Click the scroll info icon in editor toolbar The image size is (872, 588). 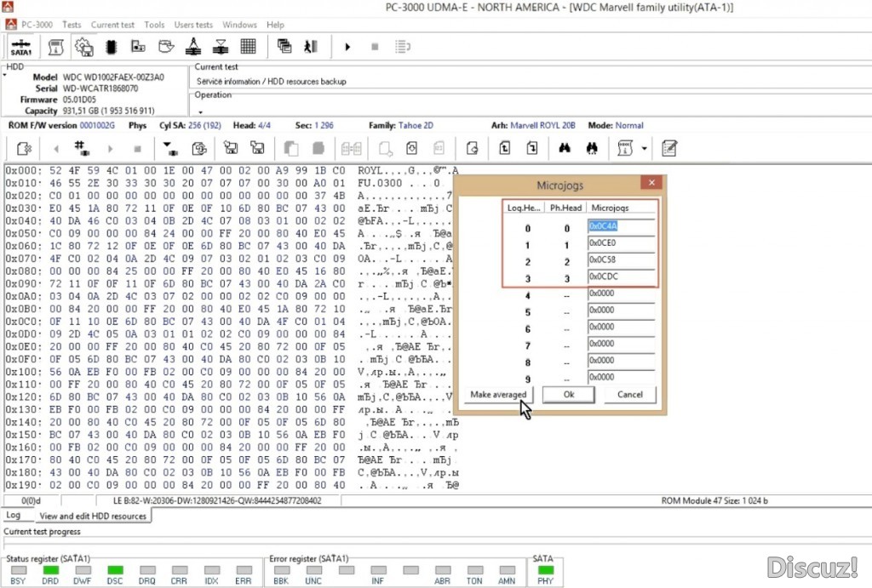point(625,148)
